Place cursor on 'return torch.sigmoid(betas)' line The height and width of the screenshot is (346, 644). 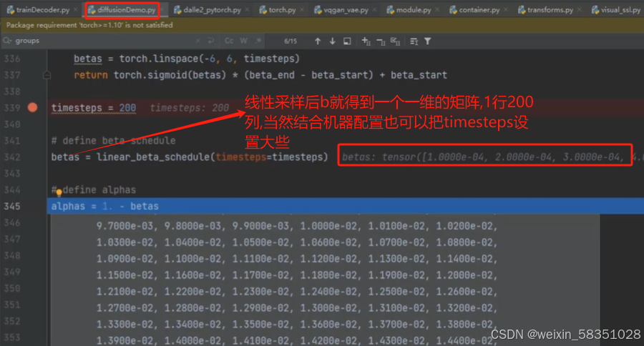(260, 75)
